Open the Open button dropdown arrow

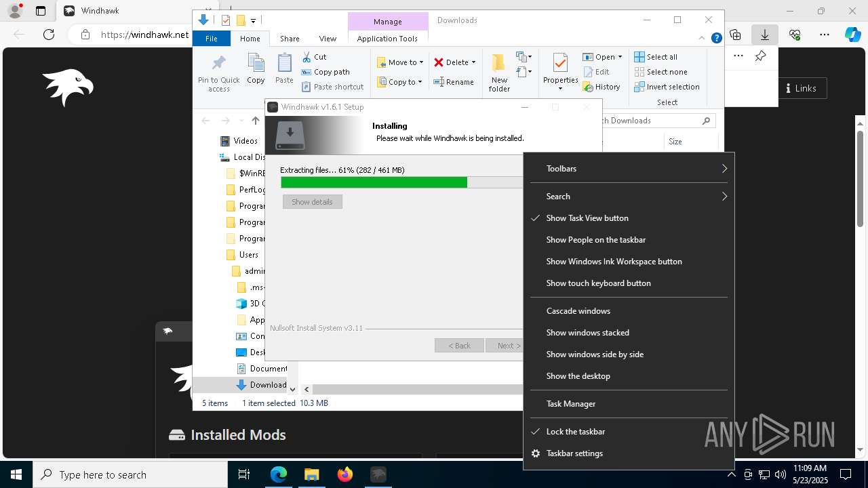620,57
